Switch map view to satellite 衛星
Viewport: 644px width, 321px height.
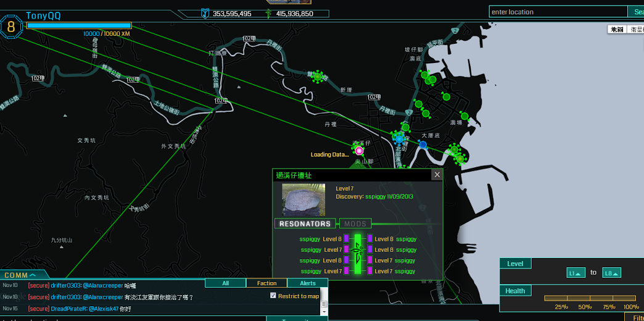tap(636, 30)
